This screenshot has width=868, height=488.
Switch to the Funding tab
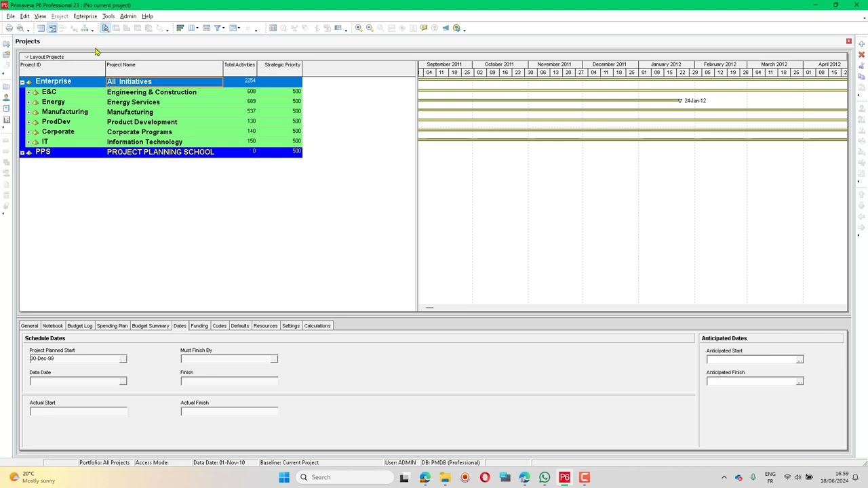pos(199,326)
